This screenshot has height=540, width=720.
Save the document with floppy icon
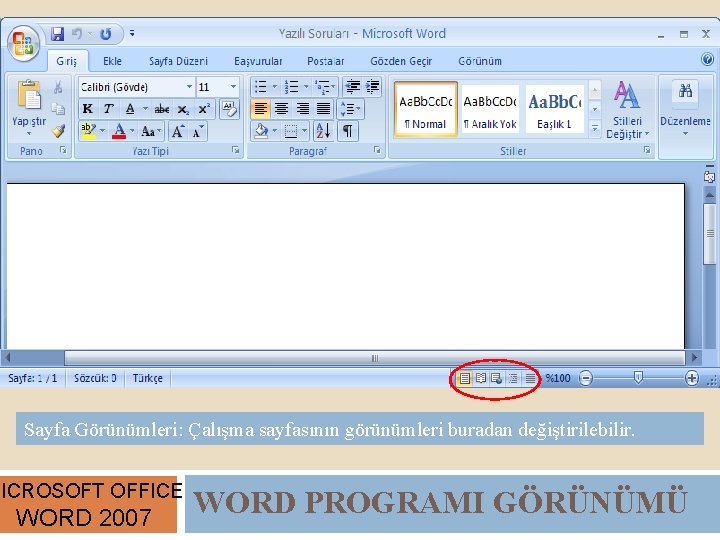click(x=57, y=34)
